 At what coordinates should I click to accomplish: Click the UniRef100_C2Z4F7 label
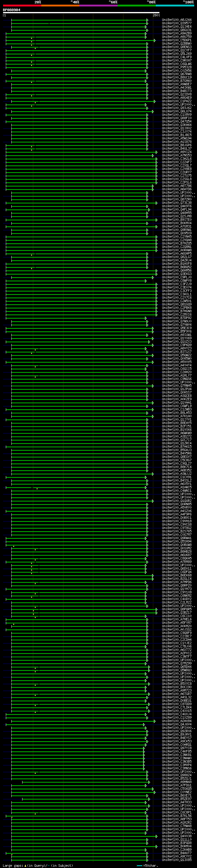coord(177,162)
